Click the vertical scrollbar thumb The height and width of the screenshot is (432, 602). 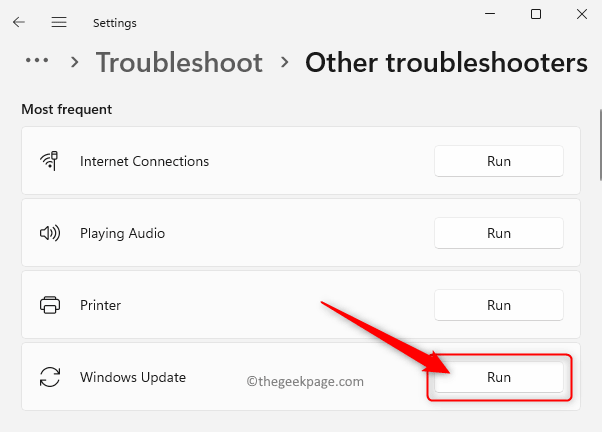pos(600,145)
